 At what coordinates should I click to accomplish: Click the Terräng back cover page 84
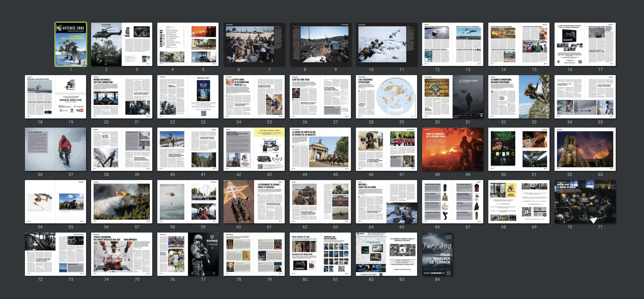437,254
